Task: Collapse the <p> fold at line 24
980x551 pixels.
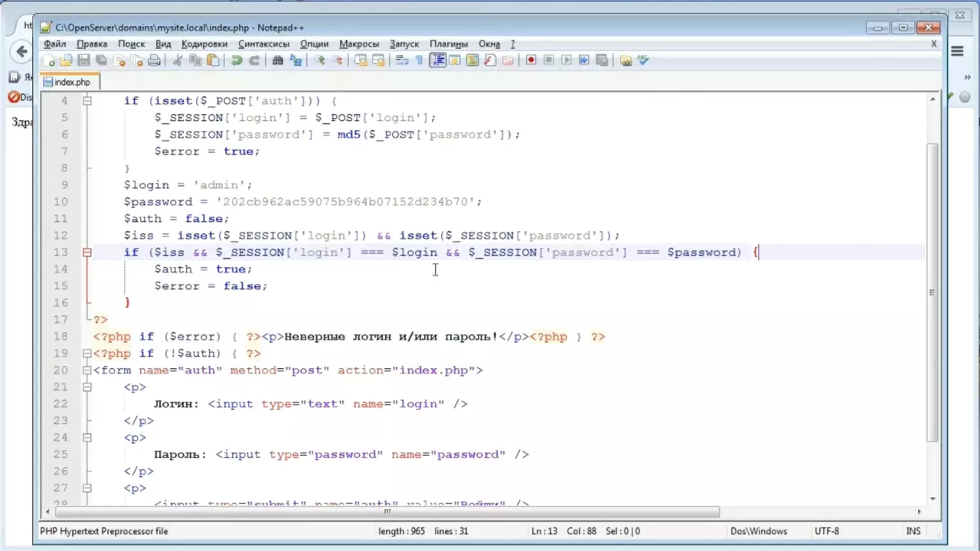Action: tap(87, 437)
